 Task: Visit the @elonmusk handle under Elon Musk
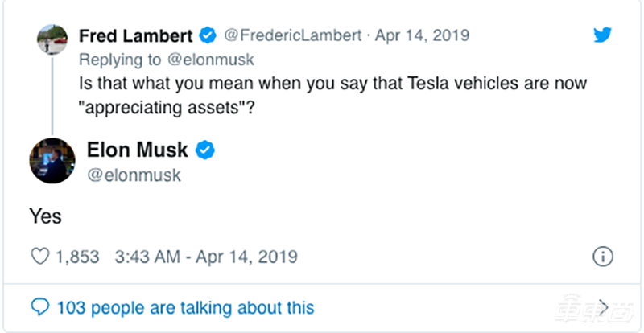[134, 175]
